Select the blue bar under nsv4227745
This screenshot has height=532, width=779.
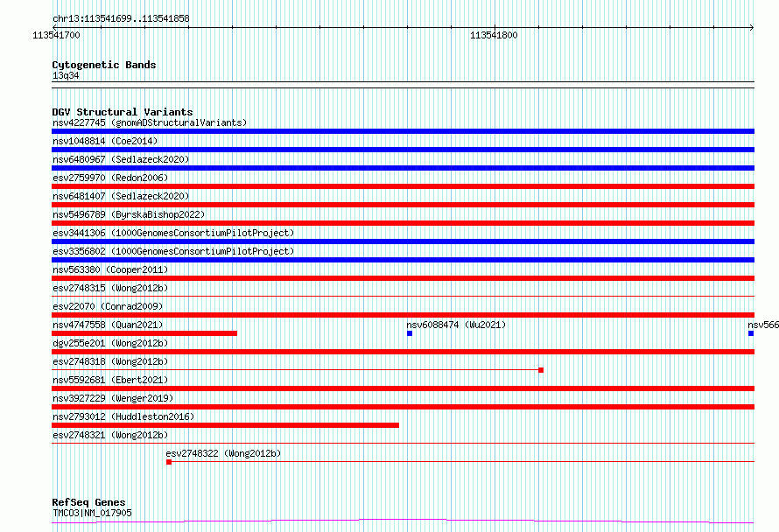[403, 131]
